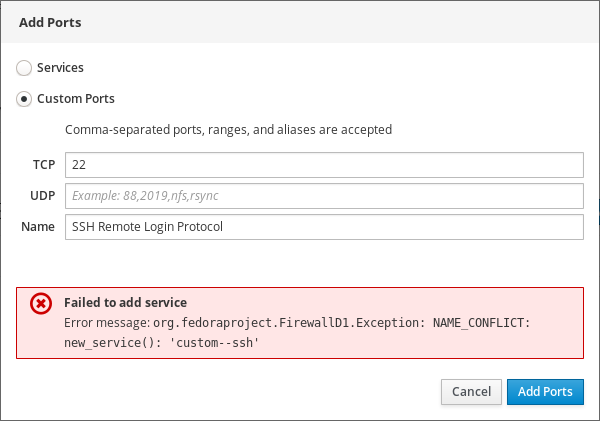Click the value 22 in TCP field
The image size is (600, 421).
(x=79, y=164)
